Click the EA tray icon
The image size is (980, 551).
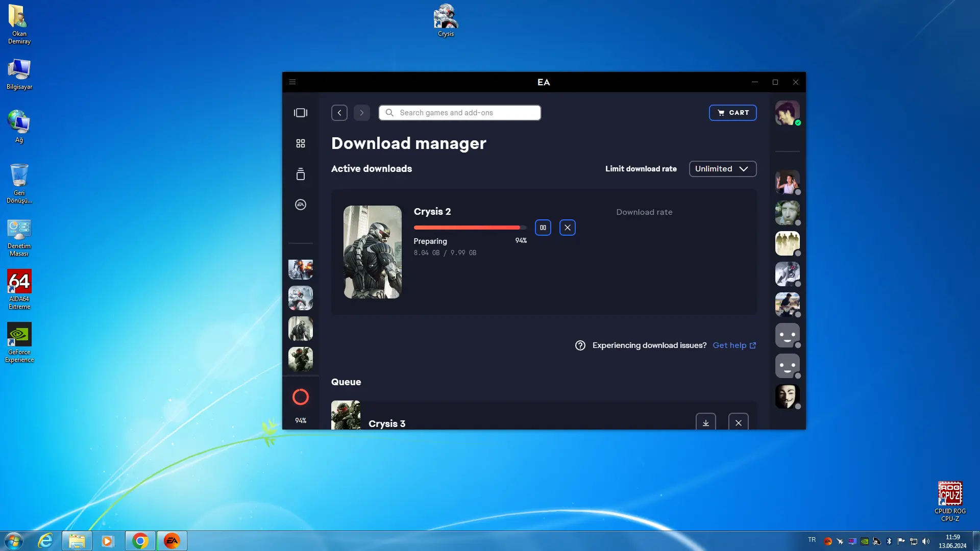tap(828, 541)
